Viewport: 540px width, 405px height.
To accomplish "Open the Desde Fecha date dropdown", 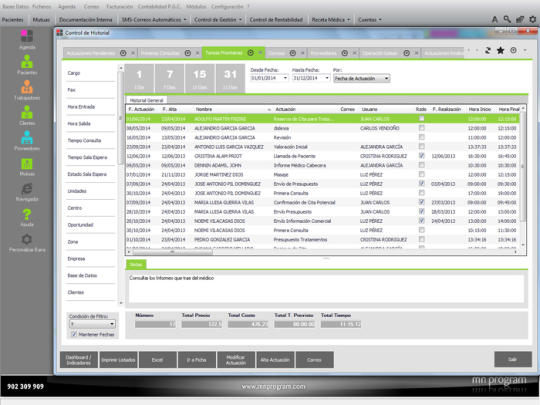I will (285, 78).
